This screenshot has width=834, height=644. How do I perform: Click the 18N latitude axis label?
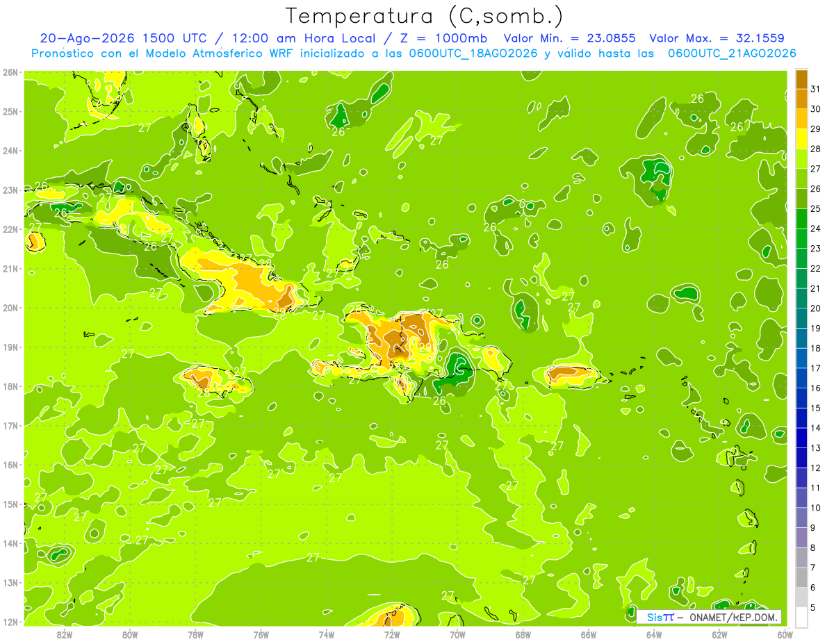pyautogui.click(x=10, y=386)
